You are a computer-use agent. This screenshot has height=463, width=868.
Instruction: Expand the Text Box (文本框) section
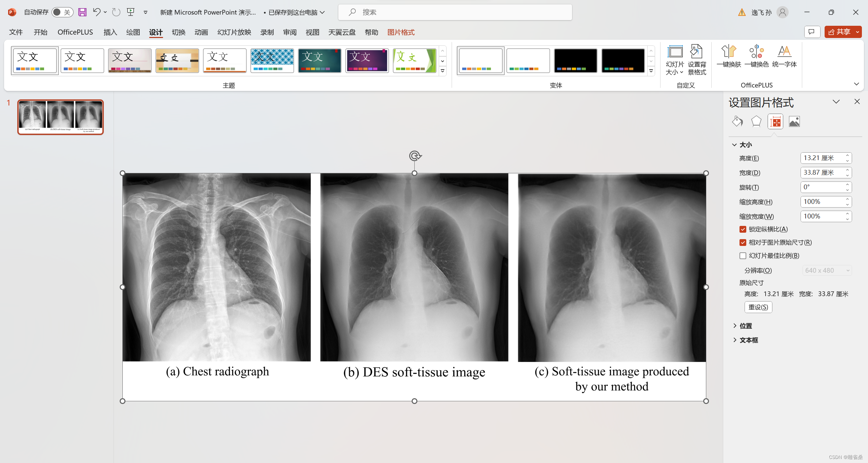coord(748,340)
